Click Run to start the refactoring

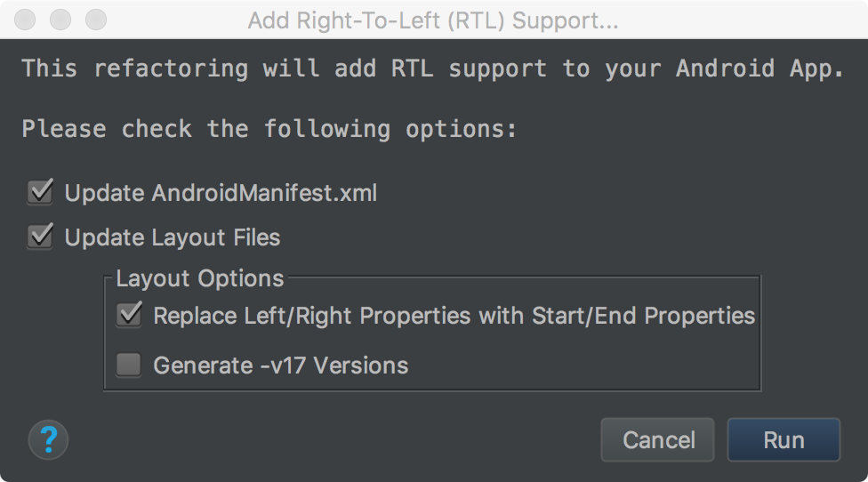(x=784, y=440)
